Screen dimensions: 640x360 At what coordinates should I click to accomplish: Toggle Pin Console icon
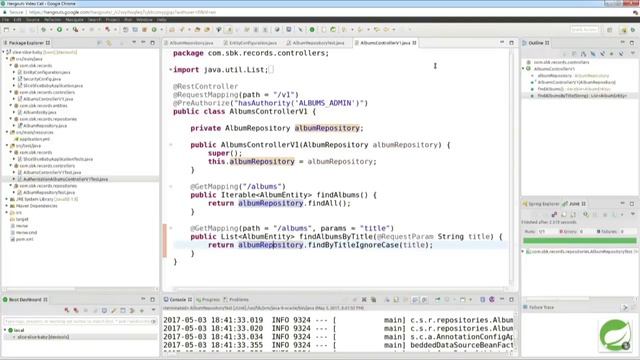[x=438, y=300]
